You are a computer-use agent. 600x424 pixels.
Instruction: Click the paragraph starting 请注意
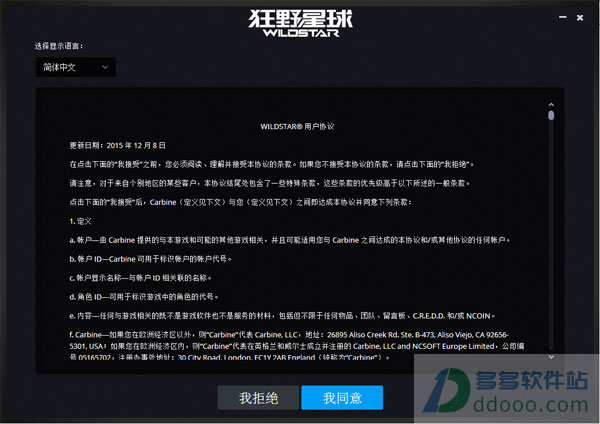(270, 183)
